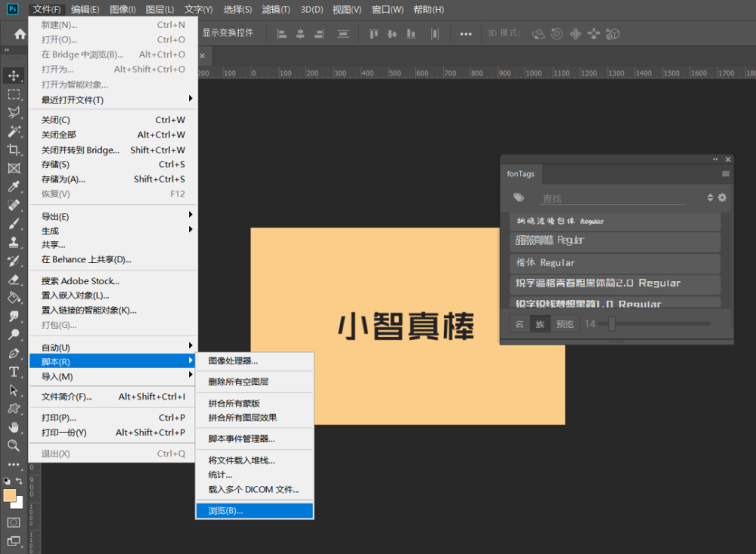Screen dimensions: 756x554
Task: Pick font 楷体 Regular in fonTags
Action: 615,263
